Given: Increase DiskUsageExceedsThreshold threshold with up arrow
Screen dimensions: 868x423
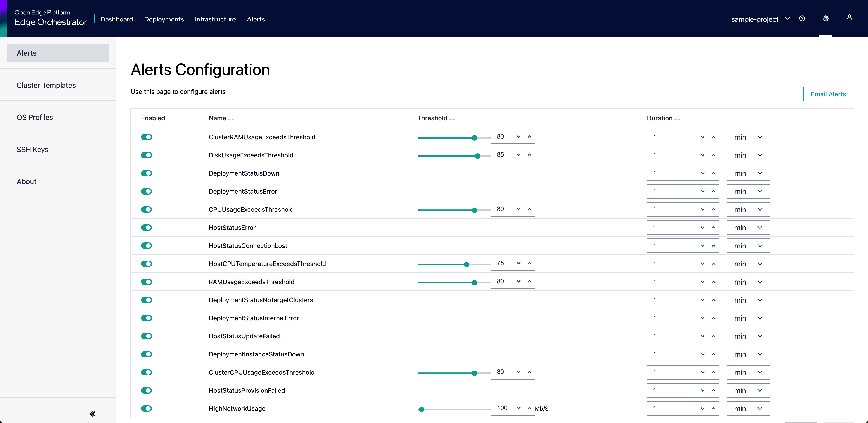Looking at the screenshot, I should click(529, 155).
